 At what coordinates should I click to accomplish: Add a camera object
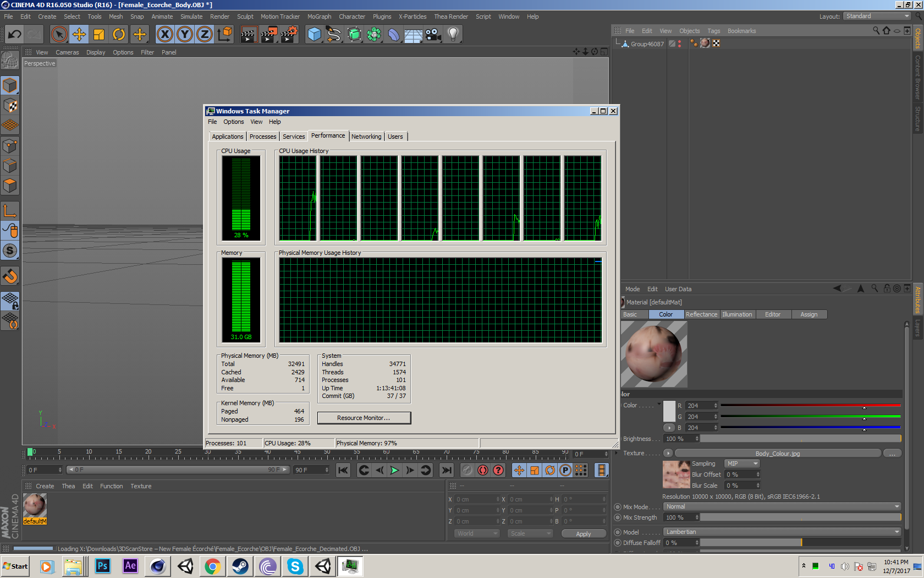coord(433,35)
